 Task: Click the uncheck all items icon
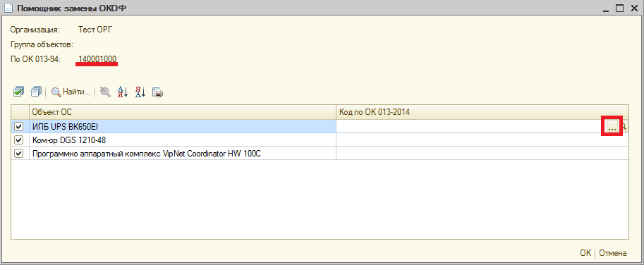click(37, 92)
